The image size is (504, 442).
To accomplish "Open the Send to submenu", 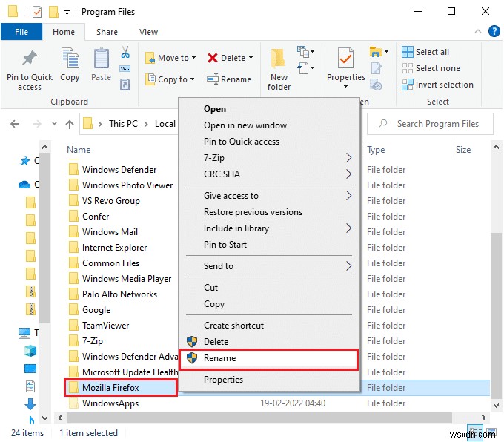I will click(269, 266).
